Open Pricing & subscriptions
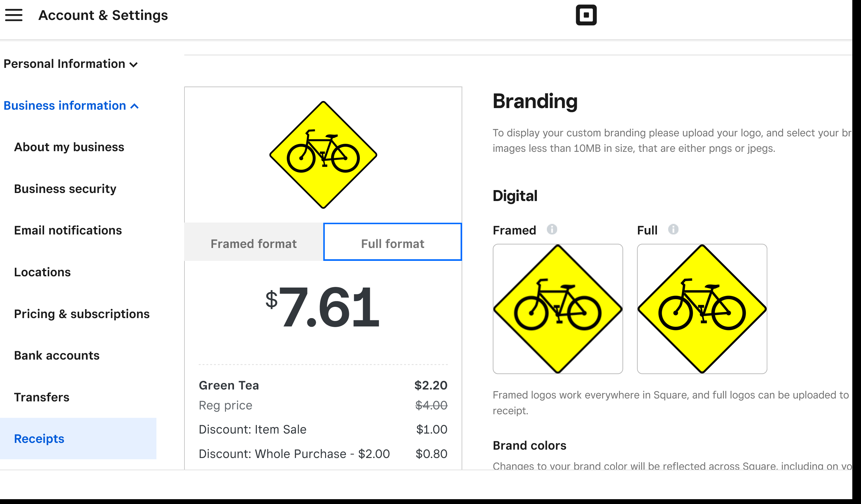861x504 pixels. click(x=82, y=314)
